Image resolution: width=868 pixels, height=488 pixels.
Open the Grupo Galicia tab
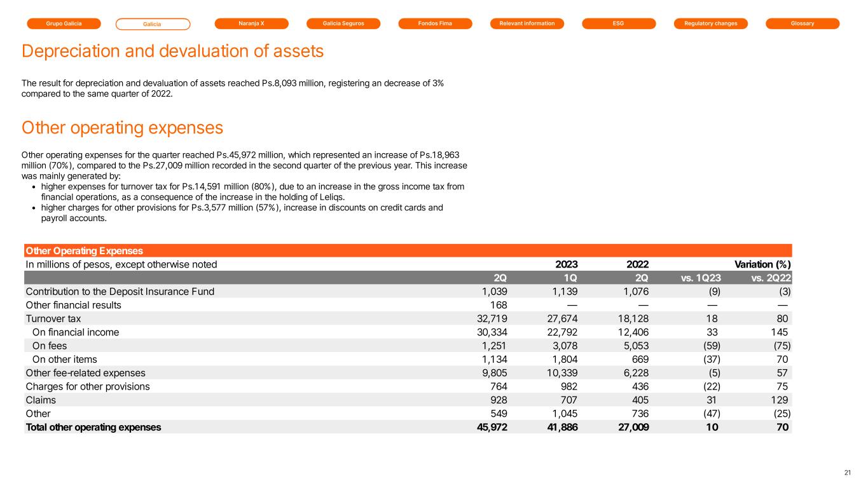coord(64,24)
